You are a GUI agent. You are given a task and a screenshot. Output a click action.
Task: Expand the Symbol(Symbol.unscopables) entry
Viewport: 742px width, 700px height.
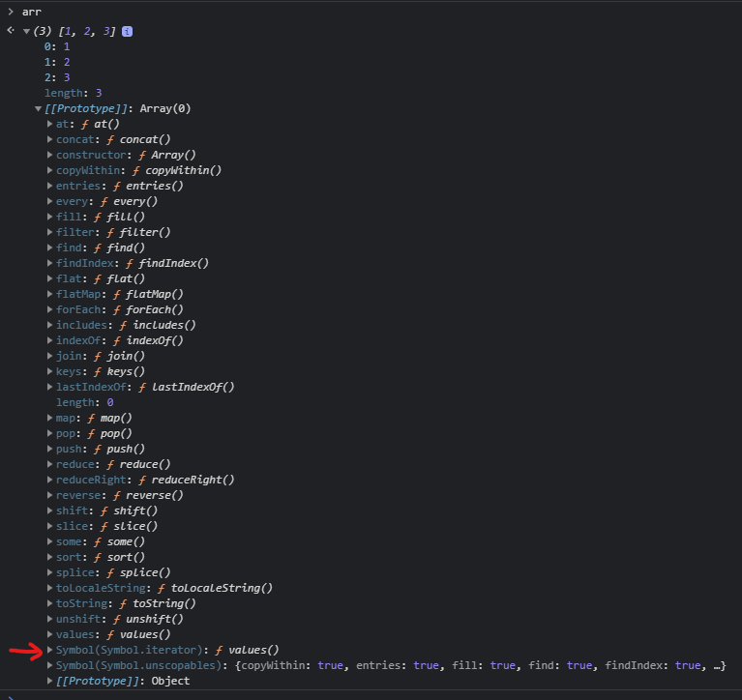point(49,666)
